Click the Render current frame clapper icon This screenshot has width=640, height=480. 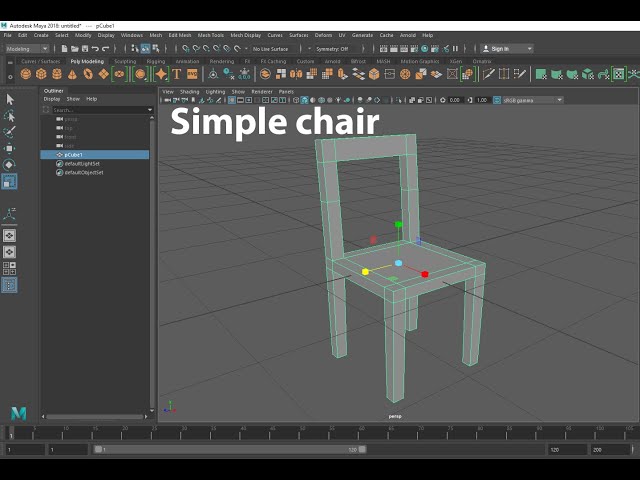click(x=394, y=49)
